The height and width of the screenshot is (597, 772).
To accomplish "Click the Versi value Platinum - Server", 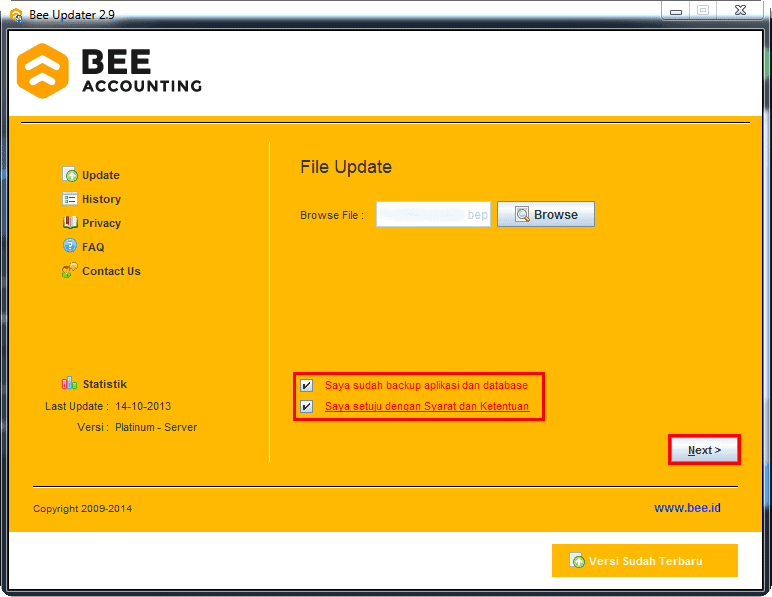I will (156, 427).
